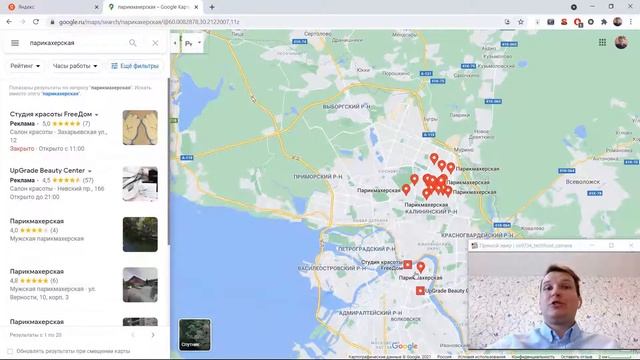The image size is (640, 360).
Task: Open a new browser tab with plus
Action: click(x=212, y=7)
